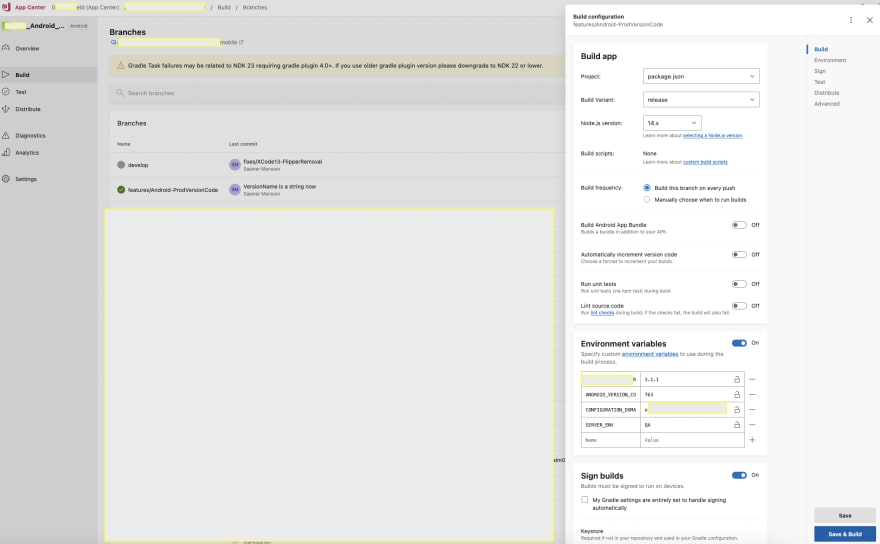Click the Analytics bar chart icon

tap(6, 152)
